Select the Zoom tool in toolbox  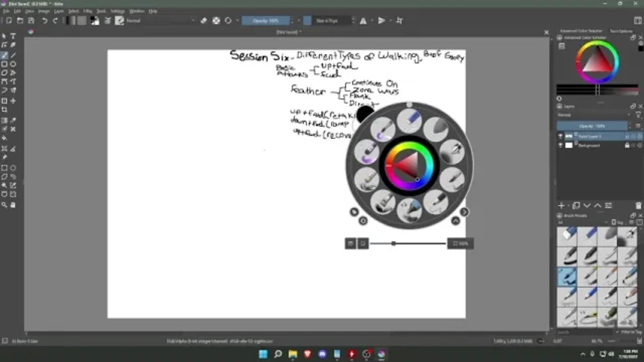coord(4,205)
